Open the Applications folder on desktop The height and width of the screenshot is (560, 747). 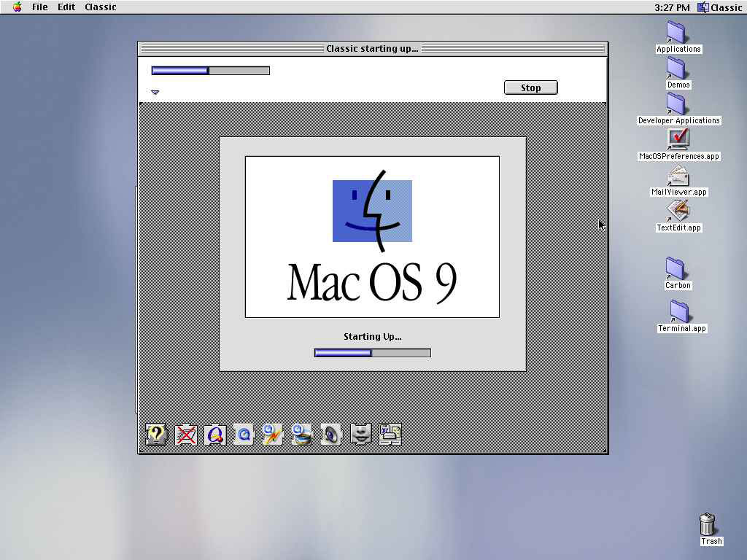click(676, 32)
